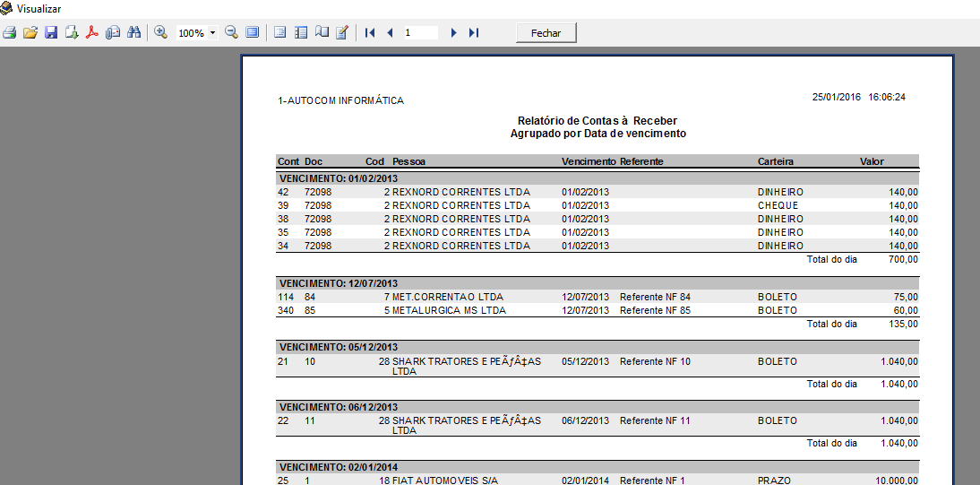Toggle full screen view icon
The width and height of the screenshot is (980, 485).
tap(253, 32)
